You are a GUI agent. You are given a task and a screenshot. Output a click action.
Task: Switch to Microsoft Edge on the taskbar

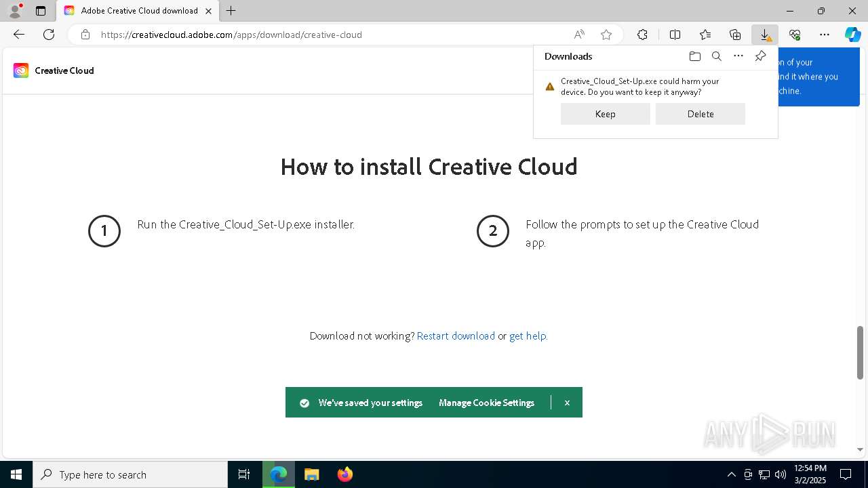point(279,474)
